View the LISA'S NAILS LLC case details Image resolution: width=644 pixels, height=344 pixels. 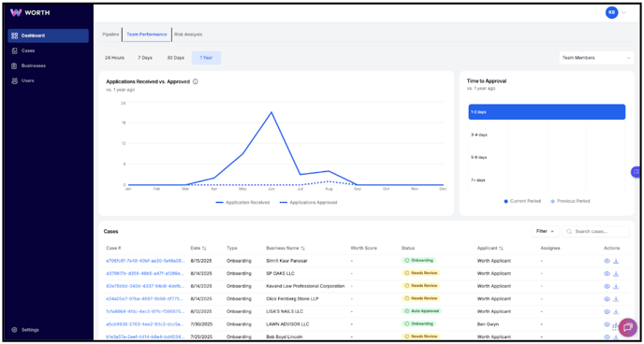point(607,311)
